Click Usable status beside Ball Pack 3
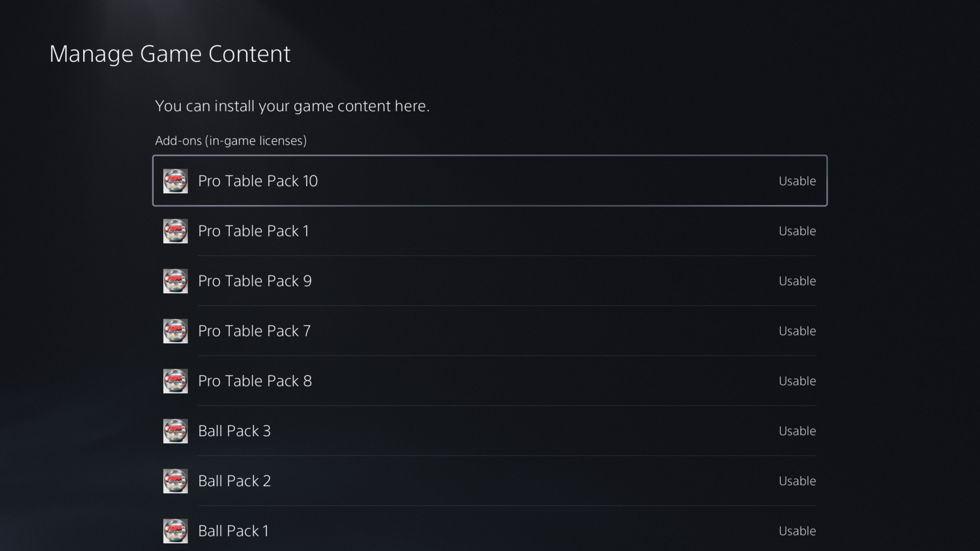Screen dimensions: 980x551 tap(797, 431)
